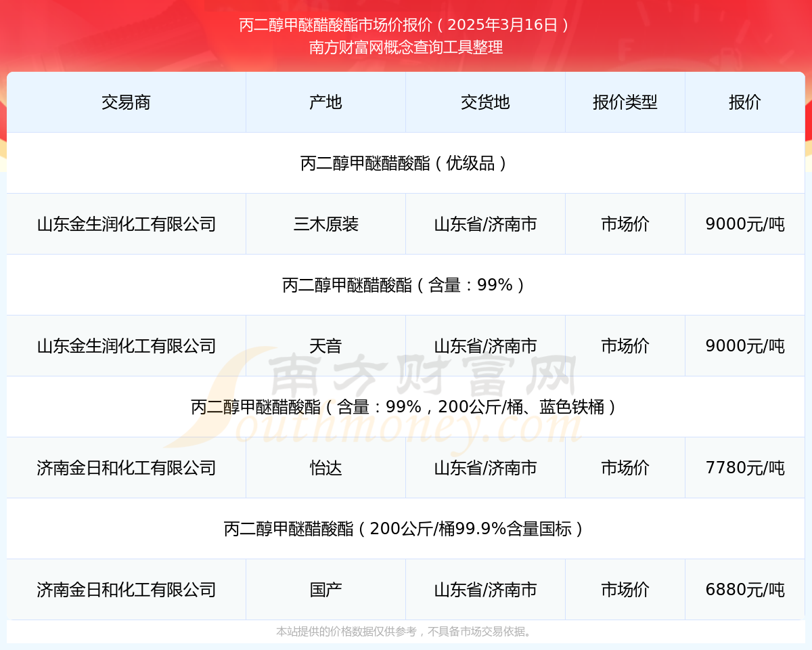Click the 7780元/吨 price cell

pyautogui.click(x=745, y=468)
